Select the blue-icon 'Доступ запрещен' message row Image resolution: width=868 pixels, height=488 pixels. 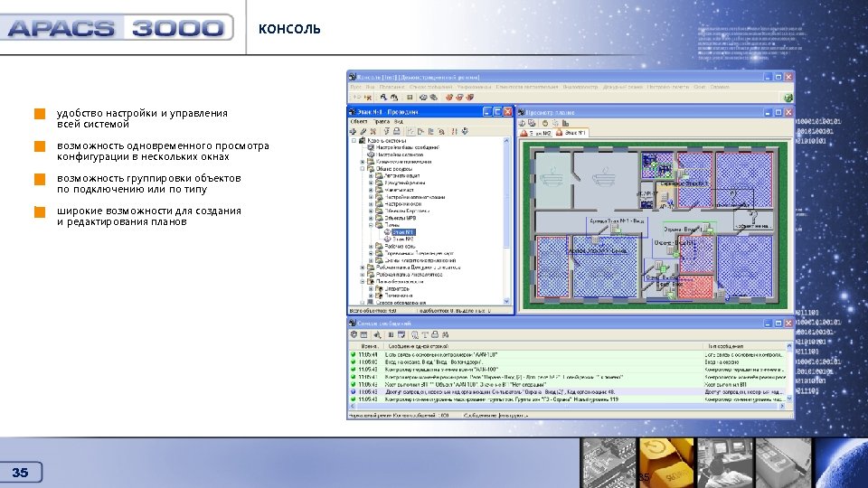pos(568,391)
